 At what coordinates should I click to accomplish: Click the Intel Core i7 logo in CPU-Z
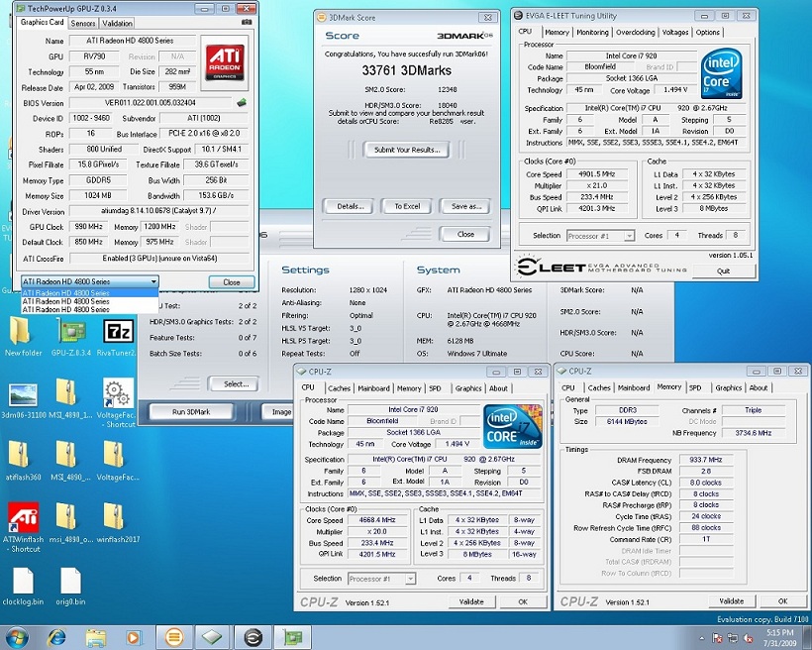coord(513,427)
